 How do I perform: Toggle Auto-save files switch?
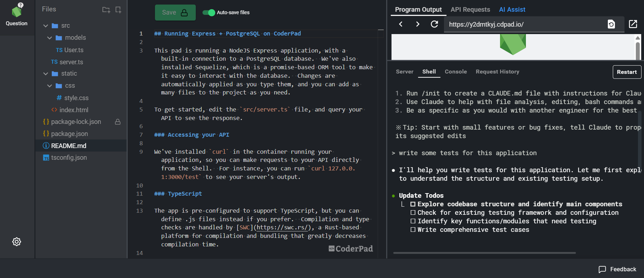[x=209, y=12]
